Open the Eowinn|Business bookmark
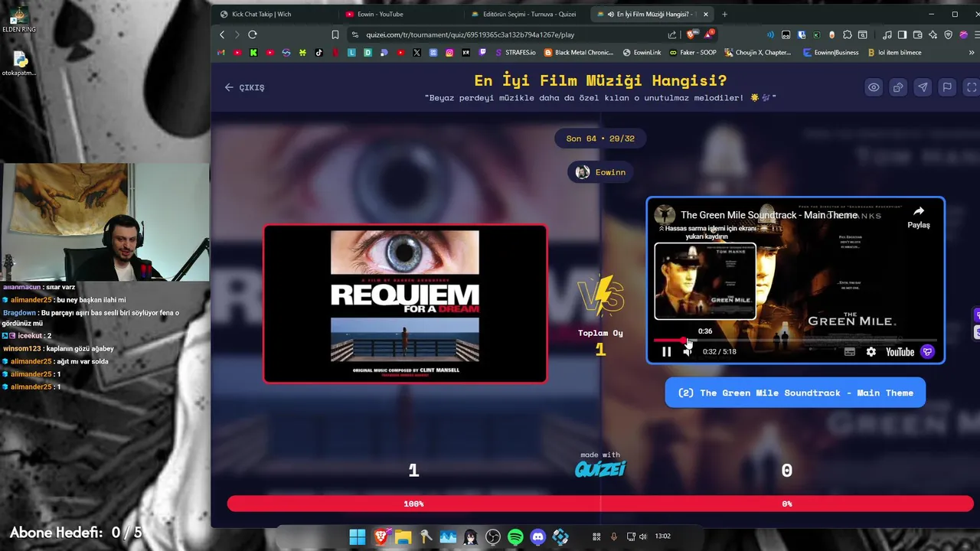 (x=831, y=53)
